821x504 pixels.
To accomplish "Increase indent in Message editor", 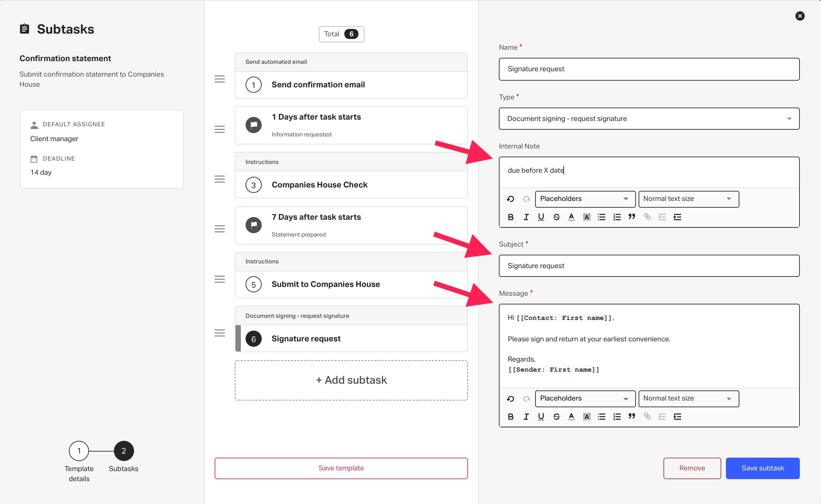I will [x=677, y=417].
